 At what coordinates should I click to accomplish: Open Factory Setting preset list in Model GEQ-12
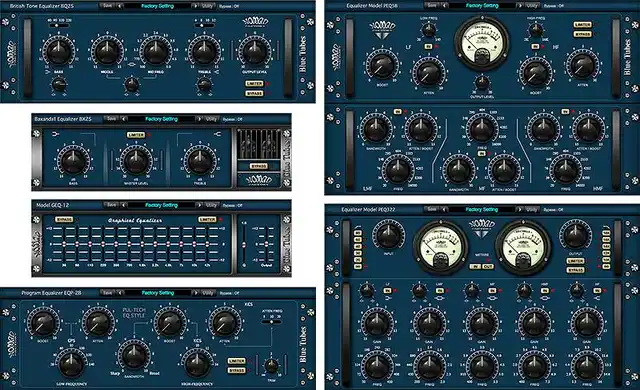(x=162, y=205)
